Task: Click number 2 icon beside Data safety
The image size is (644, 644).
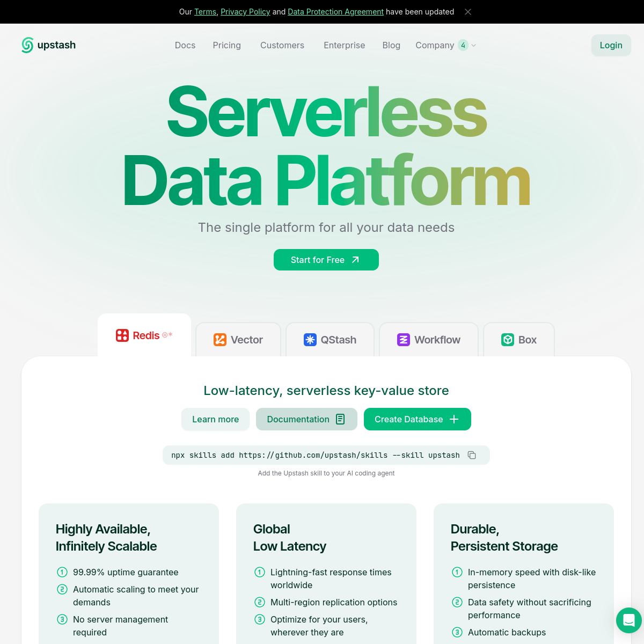Action: [457, 602]
